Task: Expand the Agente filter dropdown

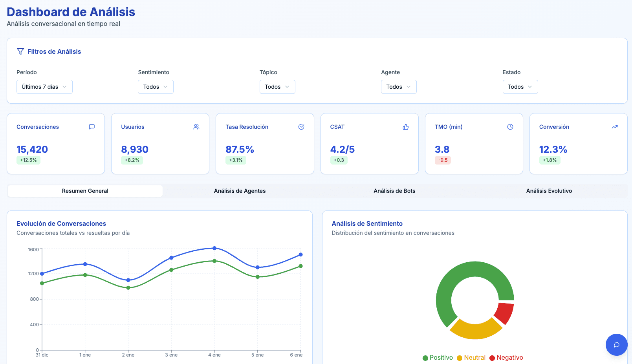Action: 399,87
